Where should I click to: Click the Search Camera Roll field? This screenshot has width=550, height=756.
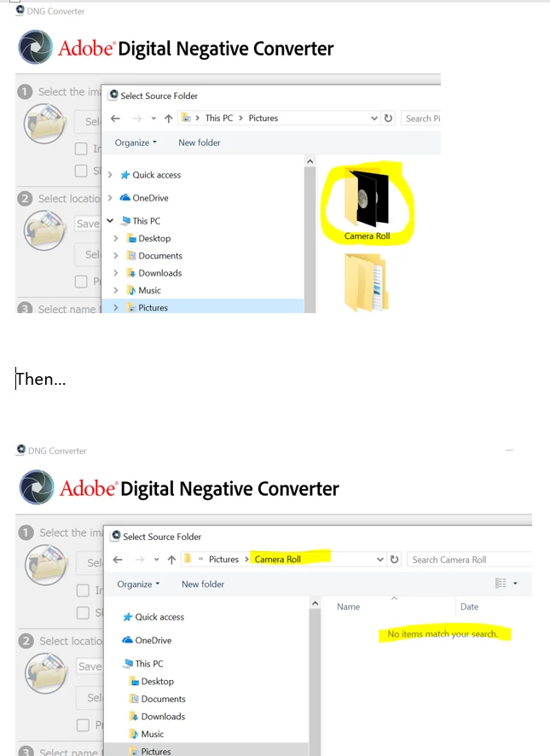[x=470, y=559]
